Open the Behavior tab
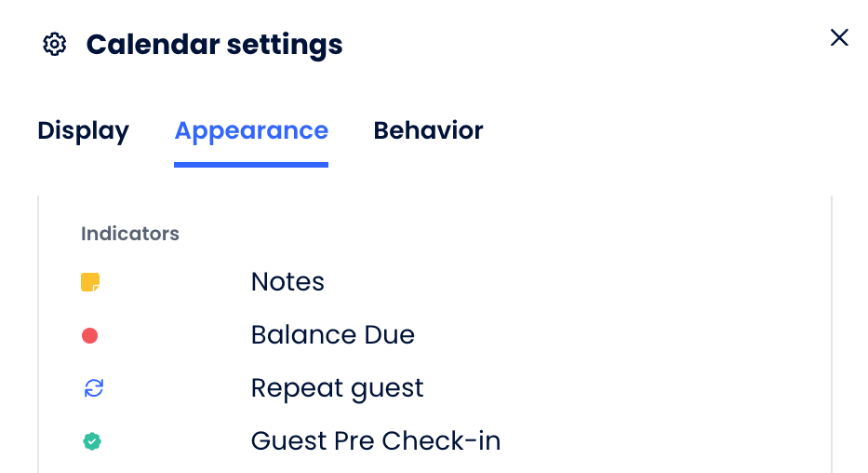868x473 pixels. click(428, 130)
